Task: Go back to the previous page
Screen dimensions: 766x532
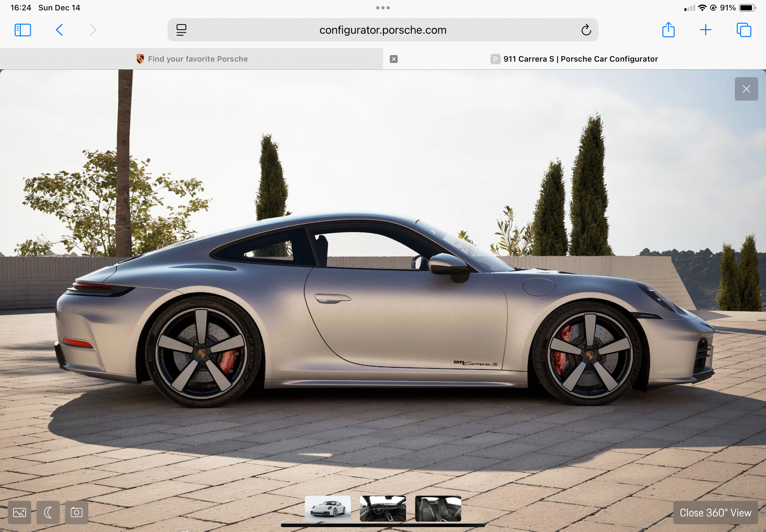Action: 59,30
